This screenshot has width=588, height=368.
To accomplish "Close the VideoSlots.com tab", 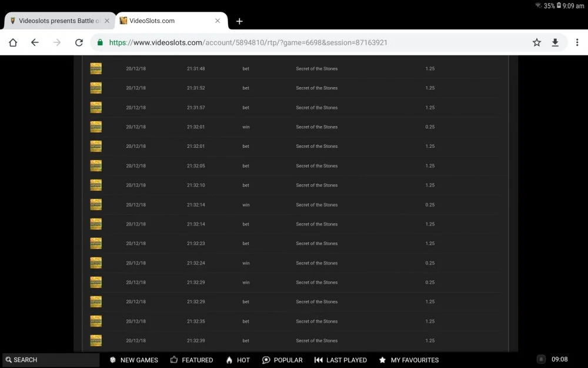I will (x=218, y=21).
